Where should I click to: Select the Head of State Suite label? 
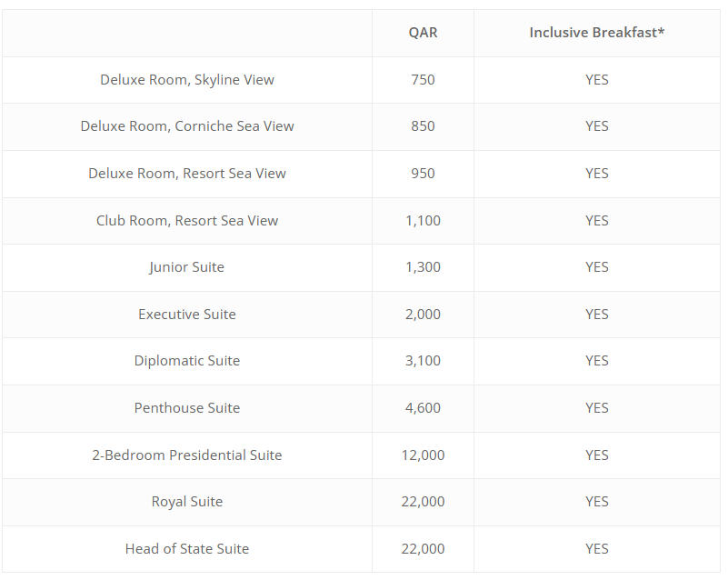point(187,549)
